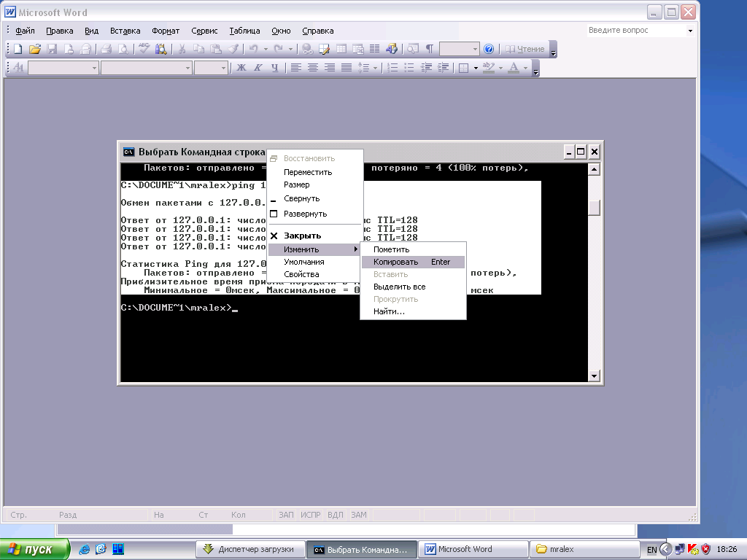Image resolution: width=747 pixels, height=560 pixels.
Task: Click the Введите вопрос help input field
Action: (636, 30)
